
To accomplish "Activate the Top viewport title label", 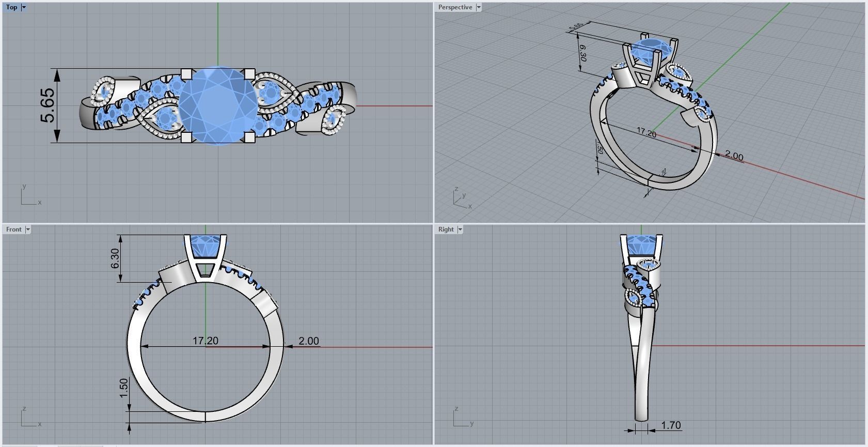I will (12, 7).
